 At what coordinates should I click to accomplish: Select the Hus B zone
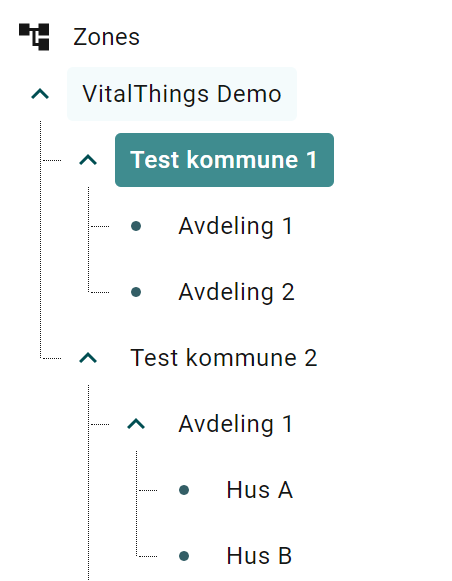pos(259,556)
